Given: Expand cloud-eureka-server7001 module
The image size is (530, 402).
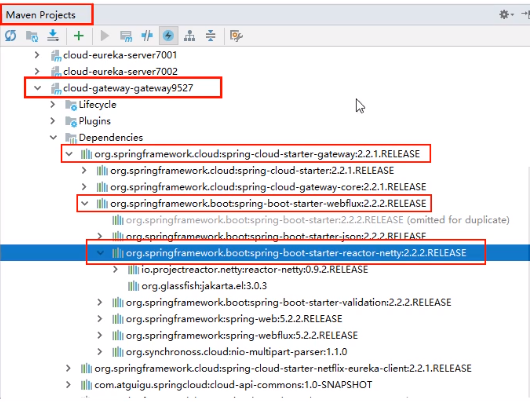Looking at the screenshot, I should (37, 55).
